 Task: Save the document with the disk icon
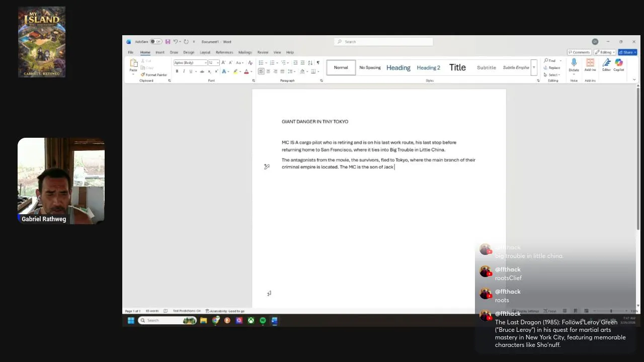pos(168,42)
